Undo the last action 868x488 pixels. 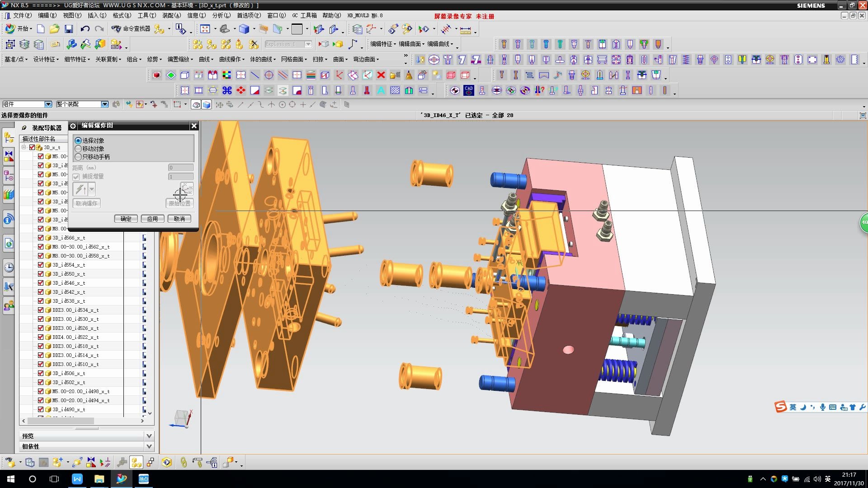click(85, 29)
